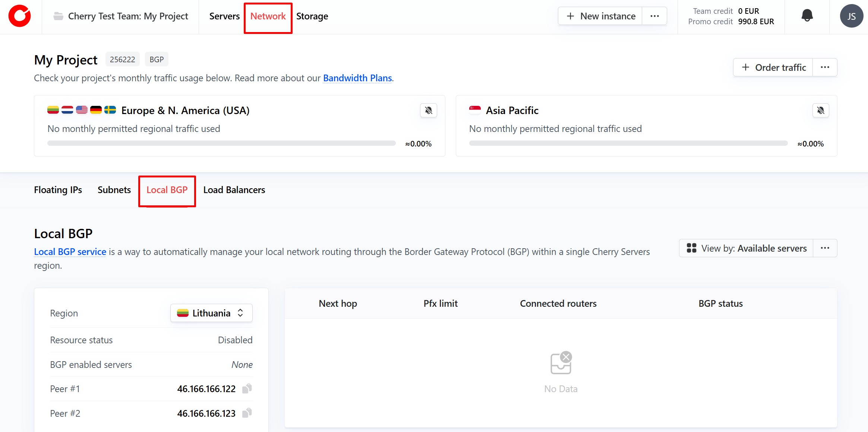
Task: Click the Europe traffic usage progress bar
Action: [x=221, y=144]
